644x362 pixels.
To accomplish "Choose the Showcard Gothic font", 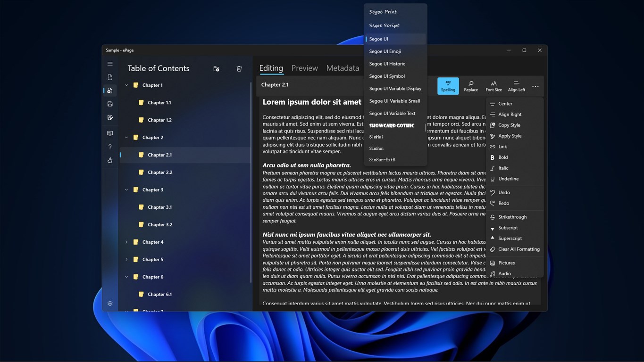I will (395, 126).
